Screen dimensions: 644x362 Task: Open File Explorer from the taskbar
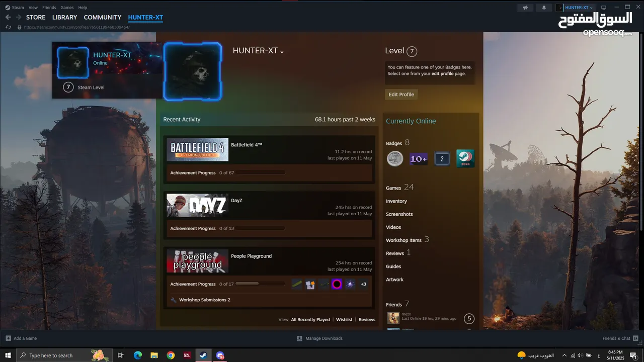(x=154, y=355)
